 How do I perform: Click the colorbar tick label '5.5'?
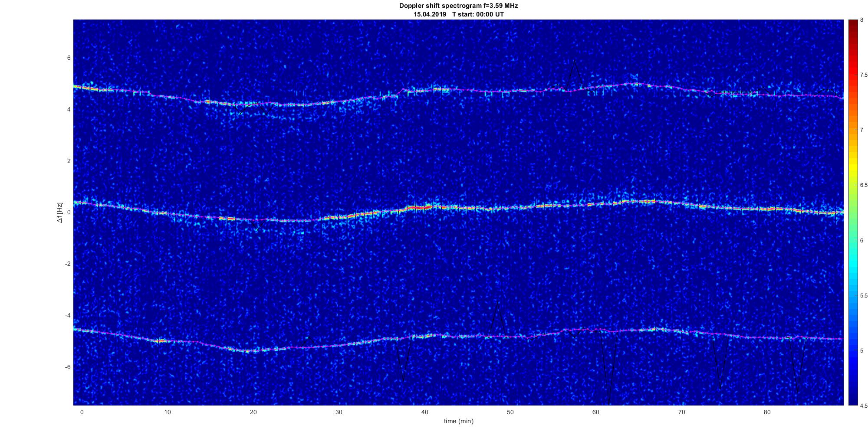pyautogui.click(x=863, y=296)
